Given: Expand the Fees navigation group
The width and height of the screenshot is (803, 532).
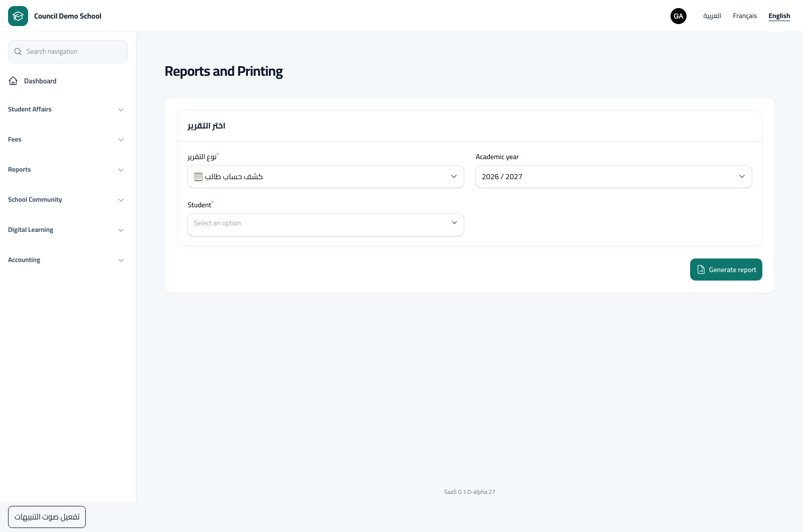Looking at the screenshot, I should coord(66,140).
